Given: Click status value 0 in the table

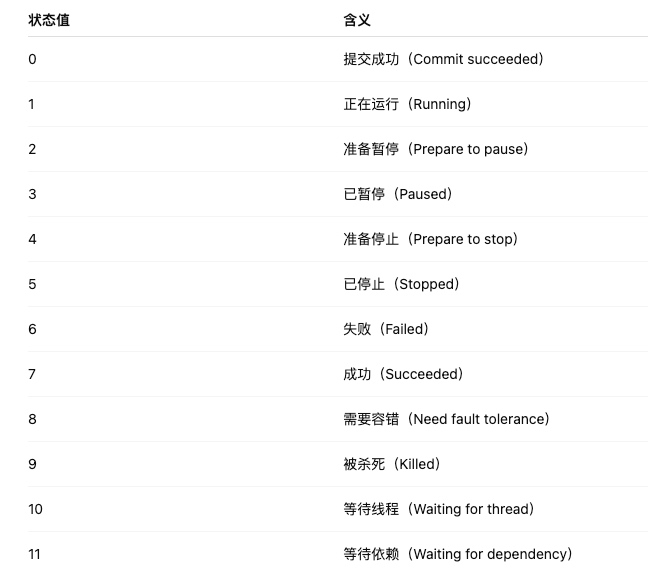Looking at the screenshot, I should coord(32,59).
